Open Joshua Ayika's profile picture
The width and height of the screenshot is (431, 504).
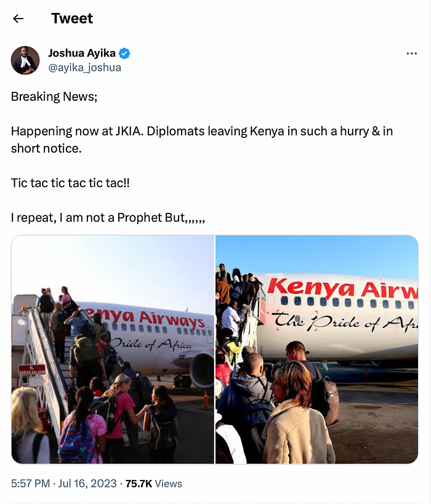click(x=25, y=60)
